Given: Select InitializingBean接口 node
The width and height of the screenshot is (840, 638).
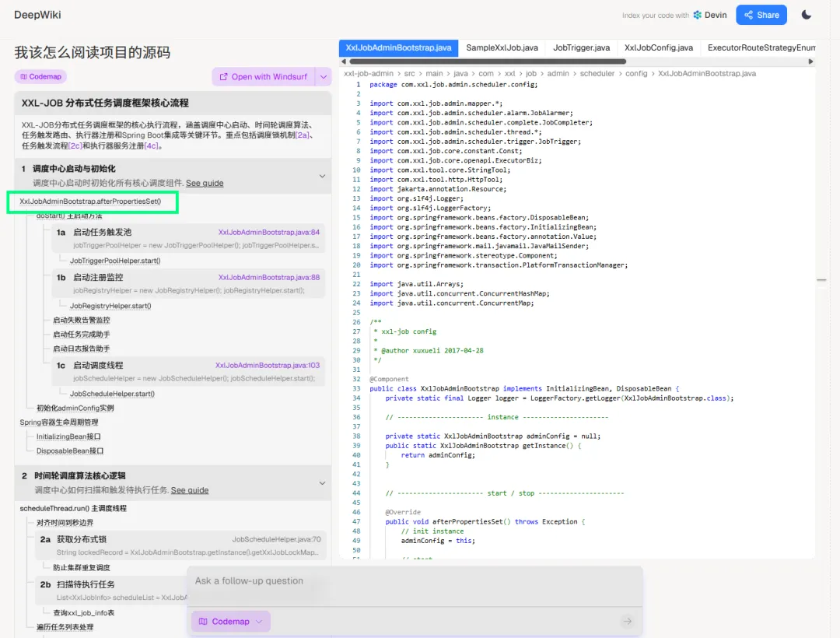Looking at the screenshot, I should tap(68, 436).
